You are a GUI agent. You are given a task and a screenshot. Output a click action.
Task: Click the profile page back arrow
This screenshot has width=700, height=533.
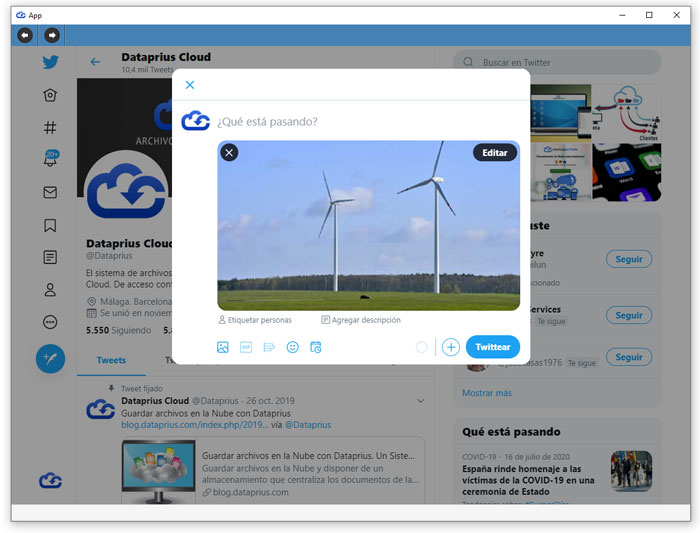click(x=95, y=62)
